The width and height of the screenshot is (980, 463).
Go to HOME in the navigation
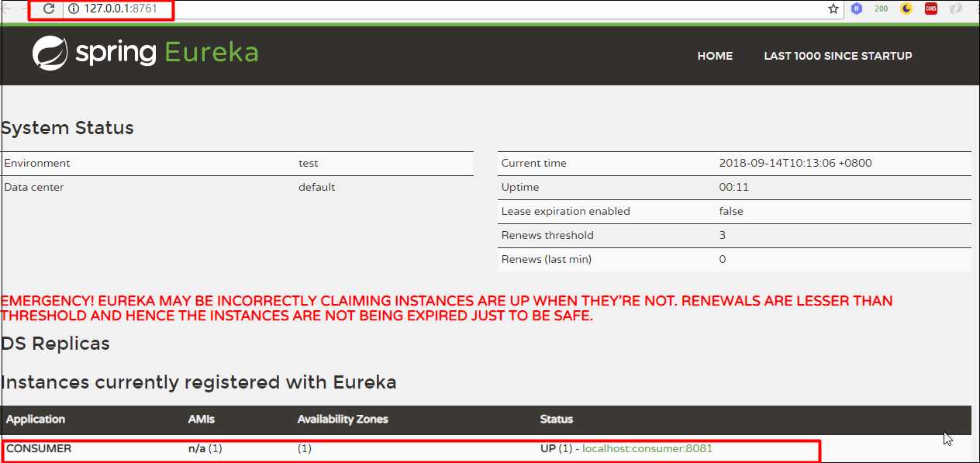[715, 56]
